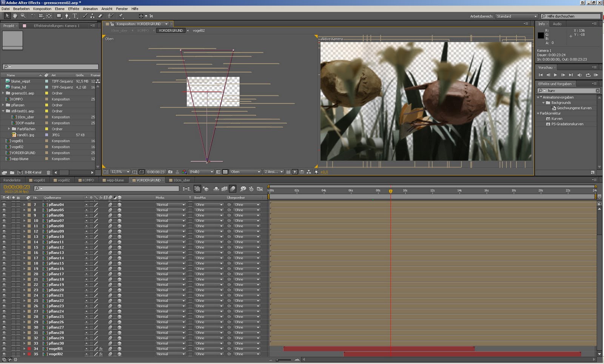Expand the pflanz10 layer properties

(x=24, y=237)
